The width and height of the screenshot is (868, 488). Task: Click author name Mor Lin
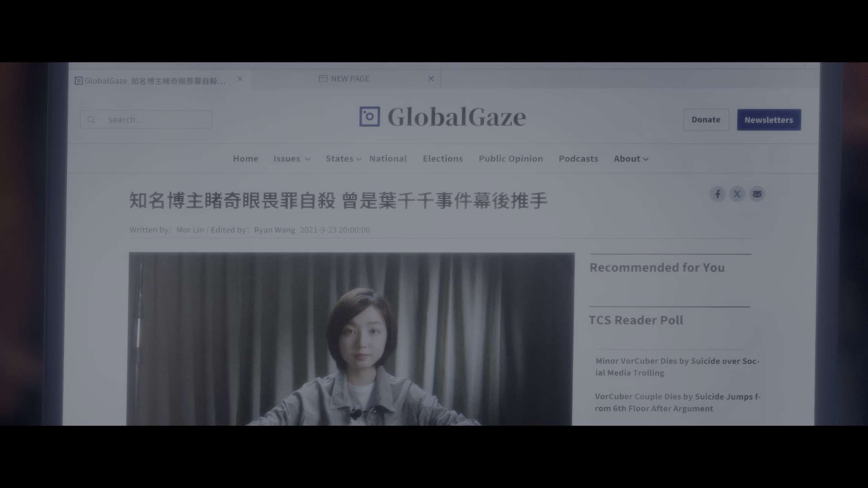(190, 230)
